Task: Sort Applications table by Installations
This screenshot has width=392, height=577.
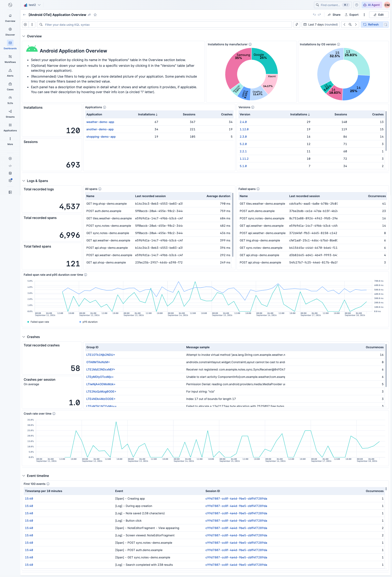Action: click(148, 114)
